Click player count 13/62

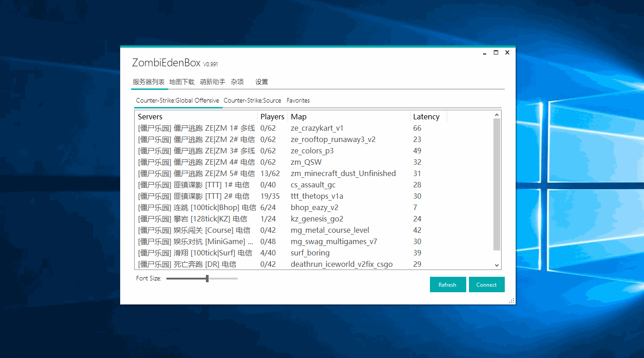pyautogui.click(x=270, y=173)
